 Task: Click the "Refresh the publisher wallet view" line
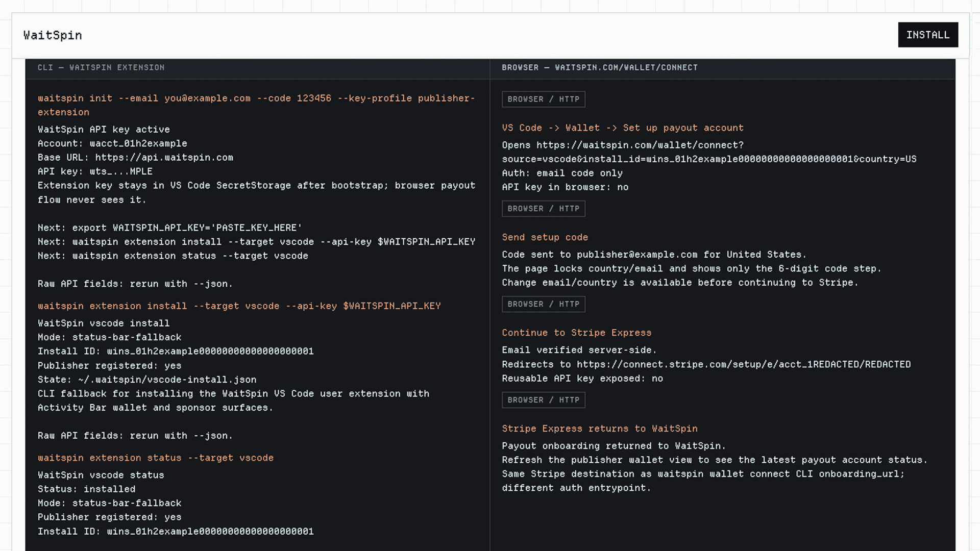pos(715,460)
